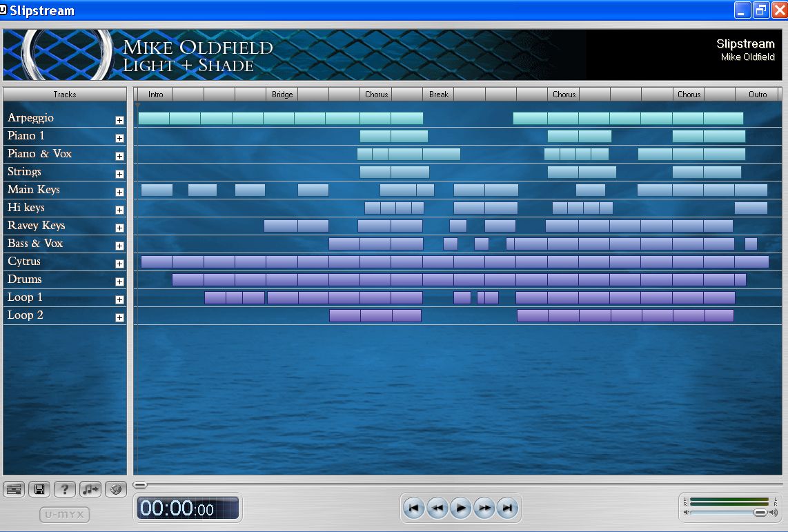Click the plus beside Hi keys
The height and width of the screenshot is (532, 788).
tap(119, 210)
